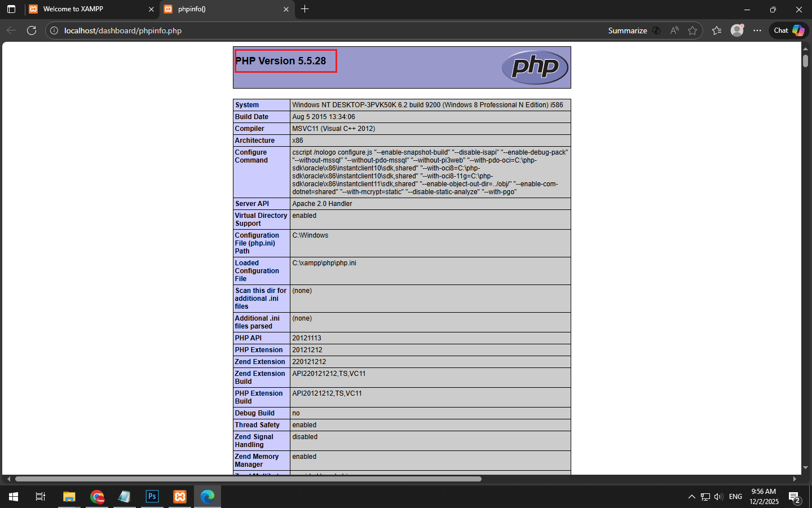Open the Tab actions menu icon
Viewport: 812px width, 508px height.
11,9
